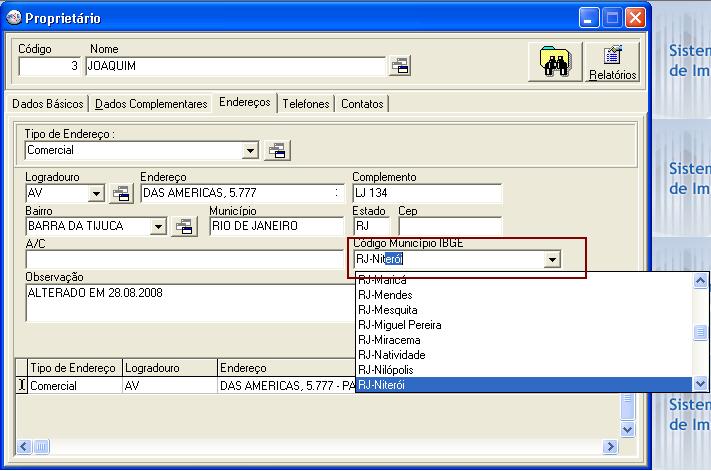The width and height of the screenshot is (711, 471).
Task: Expand the Bairro dropdown arrow
Action: pos(158,227)
